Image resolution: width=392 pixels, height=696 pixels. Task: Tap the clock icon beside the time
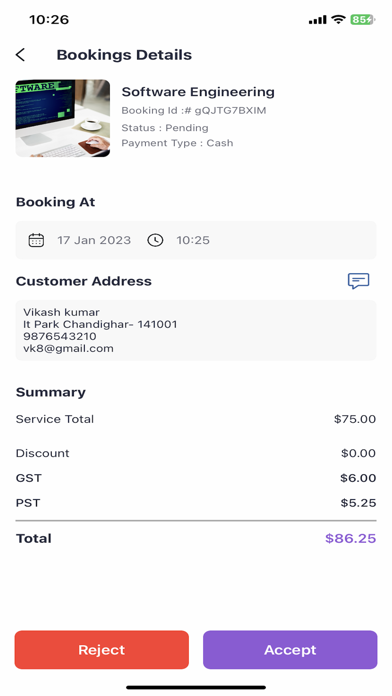tap(155, 240)
